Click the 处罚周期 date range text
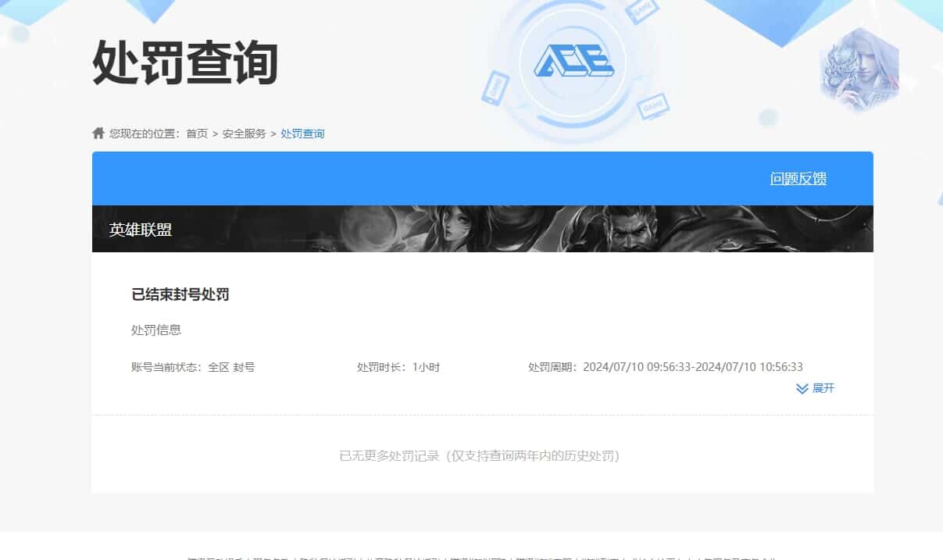This screenshot has height=560, width=943. [666, 367]
